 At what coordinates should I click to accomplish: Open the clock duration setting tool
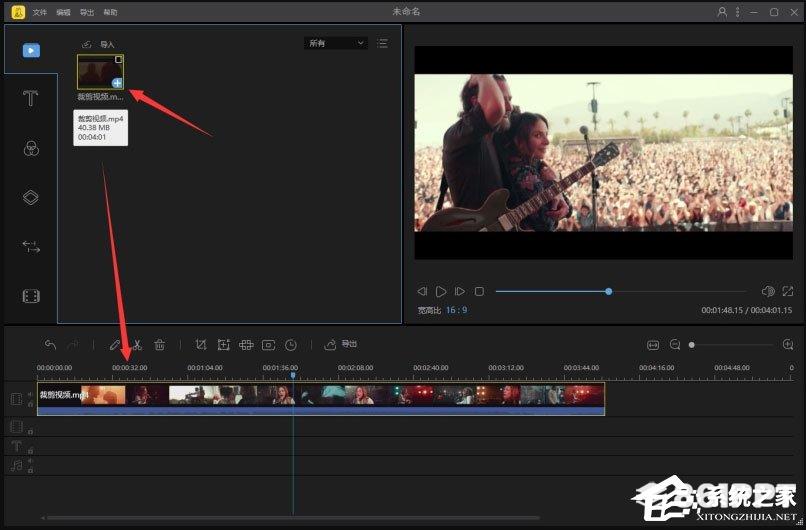coord(291,345)
